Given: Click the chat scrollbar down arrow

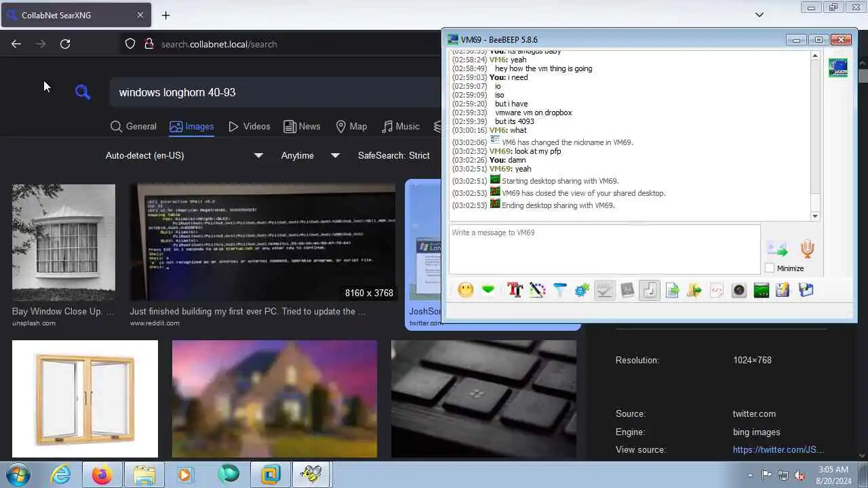Looking at the screenshot, I should 814,216.
